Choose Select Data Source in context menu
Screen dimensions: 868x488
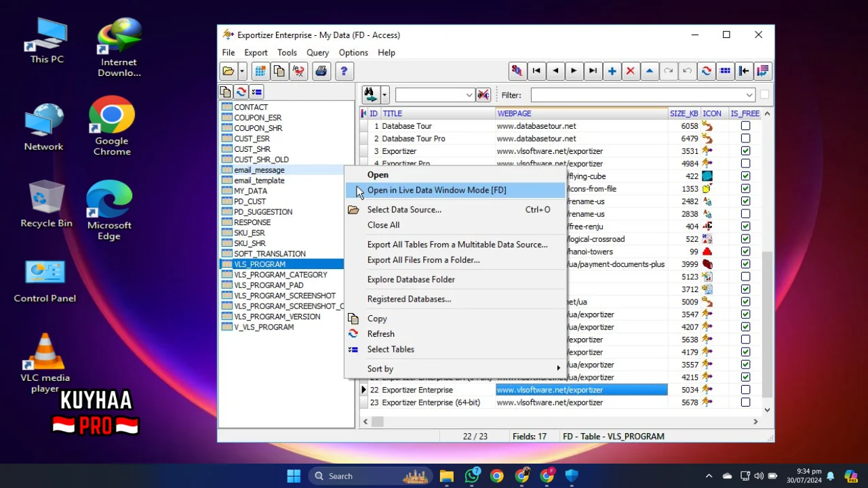(455, 209)
